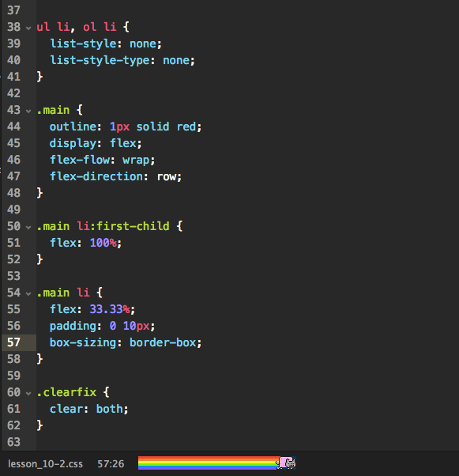Screen dimensions: 459x476
Task: Select line number 57 in the gutter
Action: tap(14, 342)
